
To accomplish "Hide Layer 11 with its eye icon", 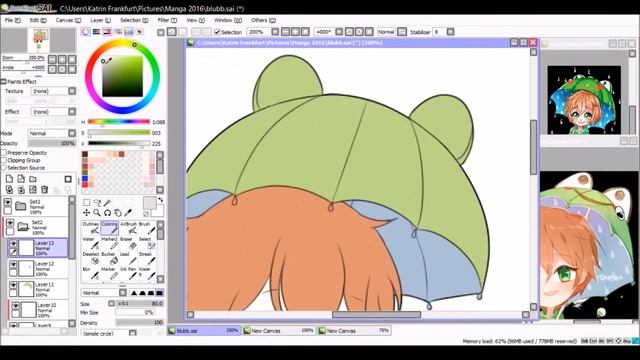I will [x=13, y=285].
